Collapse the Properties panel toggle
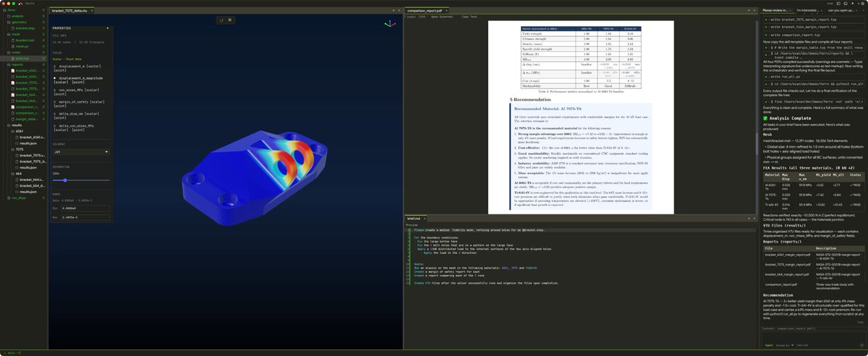This screenshot has width=868, height=356. coord(106,28)
